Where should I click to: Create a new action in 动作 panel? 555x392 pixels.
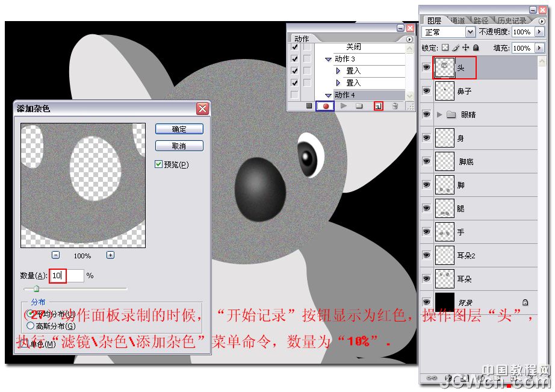pyautogui.click(x=378, y=105)
